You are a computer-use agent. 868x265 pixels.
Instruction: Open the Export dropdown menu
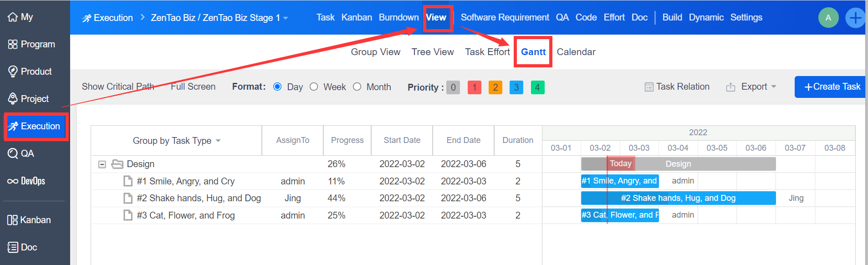pos(751,87)
